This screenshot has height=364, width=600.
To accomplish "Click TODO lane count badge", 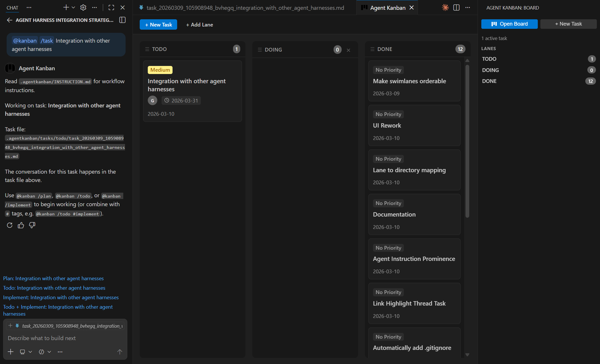I will (x=236, y=49).
